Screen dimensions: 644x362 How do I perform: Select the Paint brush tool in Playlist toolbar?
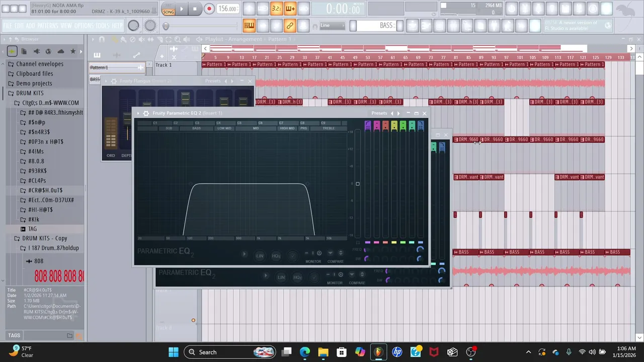pyautogui.click(x=123, y=39)
